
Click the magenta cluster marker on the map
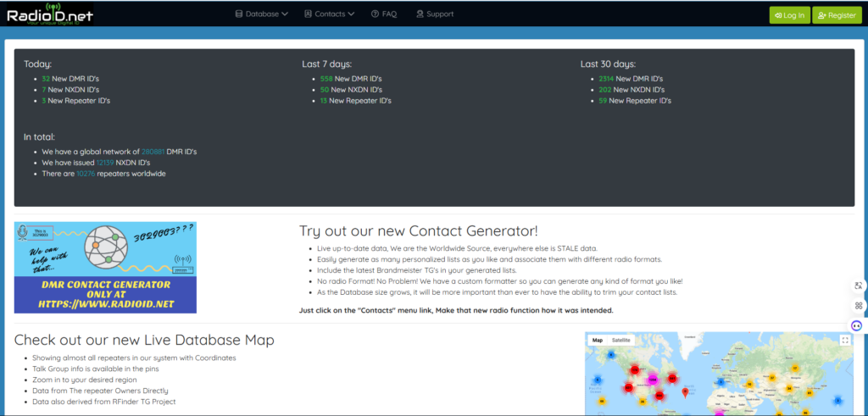coord(652,380)
